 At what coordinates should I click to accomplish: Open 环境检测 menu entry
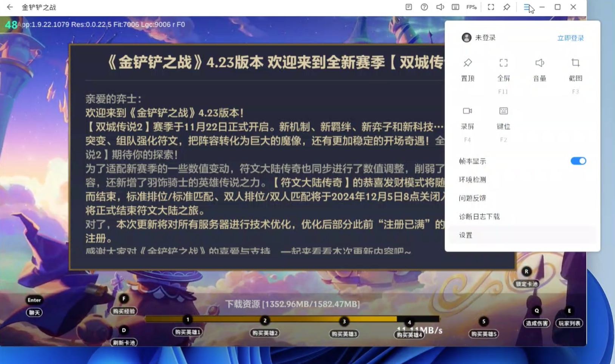pos(522,179)
